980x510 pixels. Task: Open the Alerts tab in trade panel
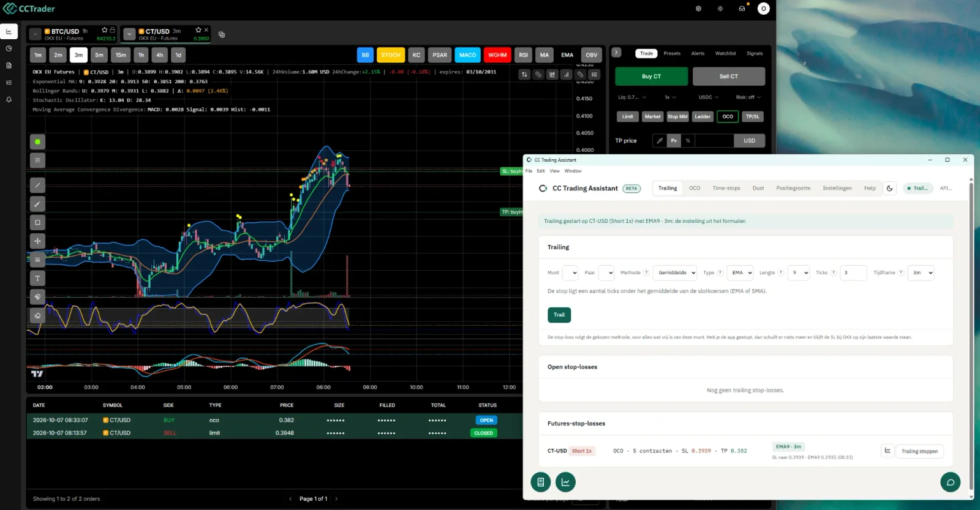coord(698,53)
